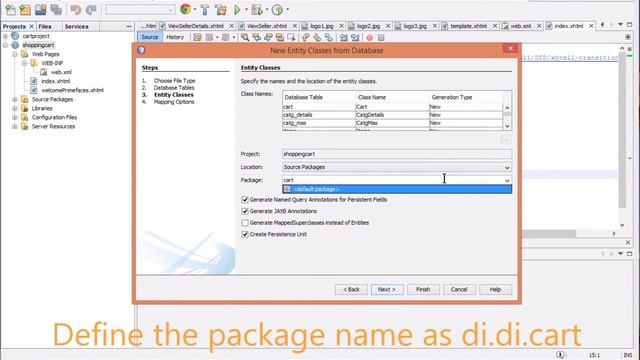Select web.xml under WEB-INF

click(x=61, y=72)
